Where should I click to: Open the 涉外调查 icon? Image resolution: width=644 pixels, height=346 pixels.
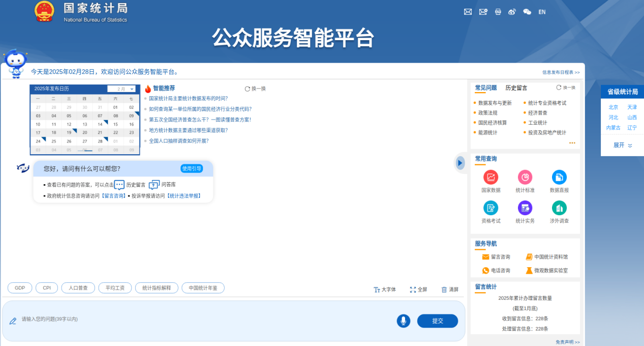(559, 208)
